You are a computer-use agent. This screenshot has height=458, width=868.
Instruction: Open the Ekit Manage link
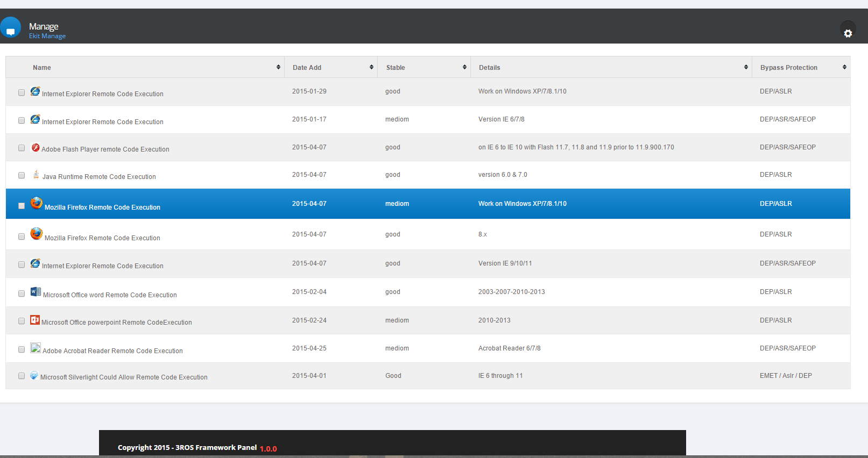(x=47, y=36)
